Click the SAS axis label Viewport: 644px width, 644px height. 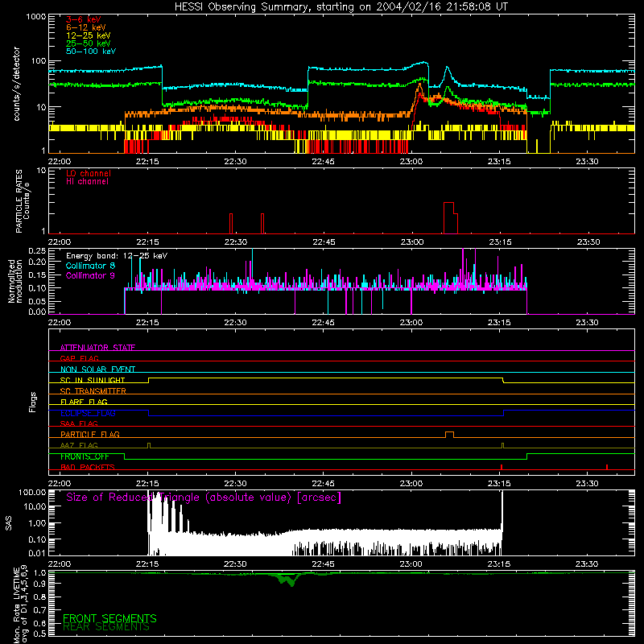[8, 523]
